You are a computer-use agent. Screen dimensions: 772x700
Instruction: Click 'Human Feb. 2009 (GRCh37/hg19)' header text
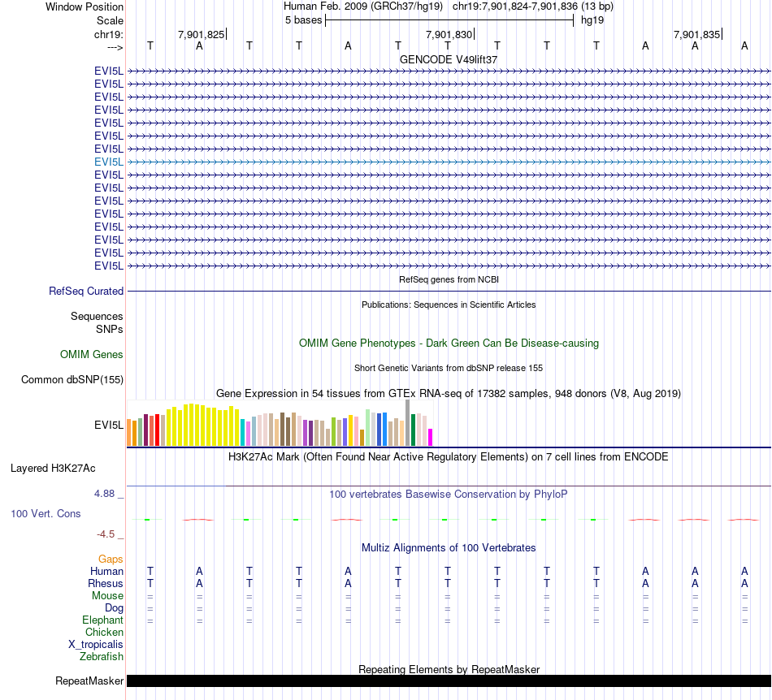(x=363, y=6)
